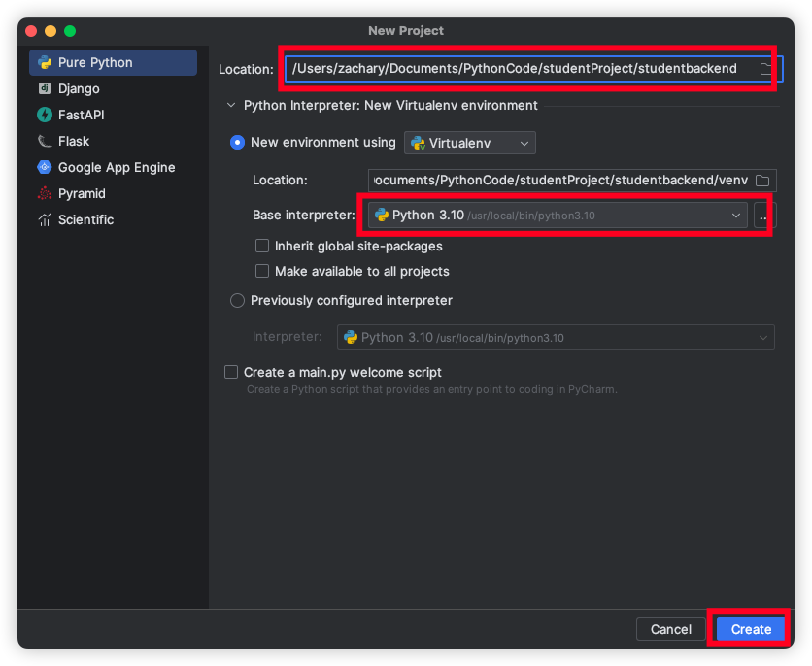Enable Inherit global site-packages checkbox

pos(262,246)
